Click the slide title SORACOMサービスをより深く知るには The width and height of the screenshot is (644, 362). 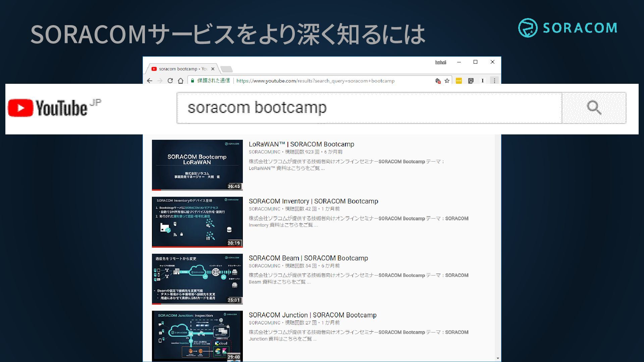click(x=228, y=34)
